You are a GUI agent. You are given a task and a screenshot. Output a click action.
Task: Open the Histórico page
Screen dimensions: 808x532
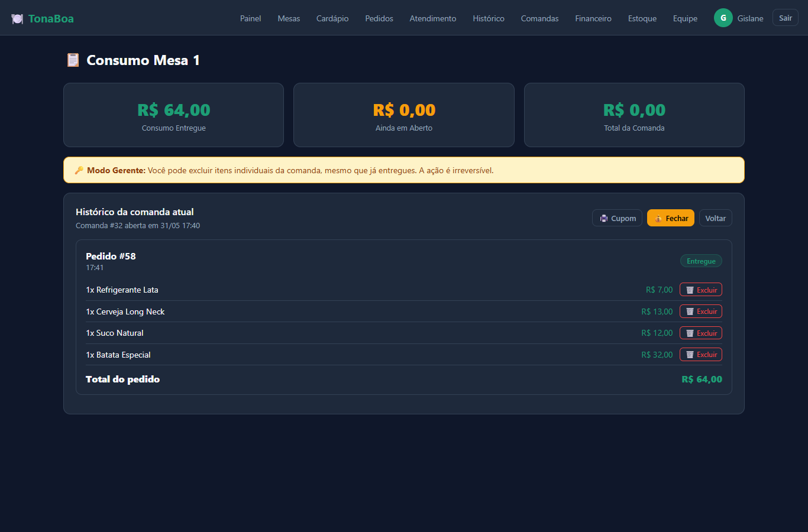click(489, 18)
